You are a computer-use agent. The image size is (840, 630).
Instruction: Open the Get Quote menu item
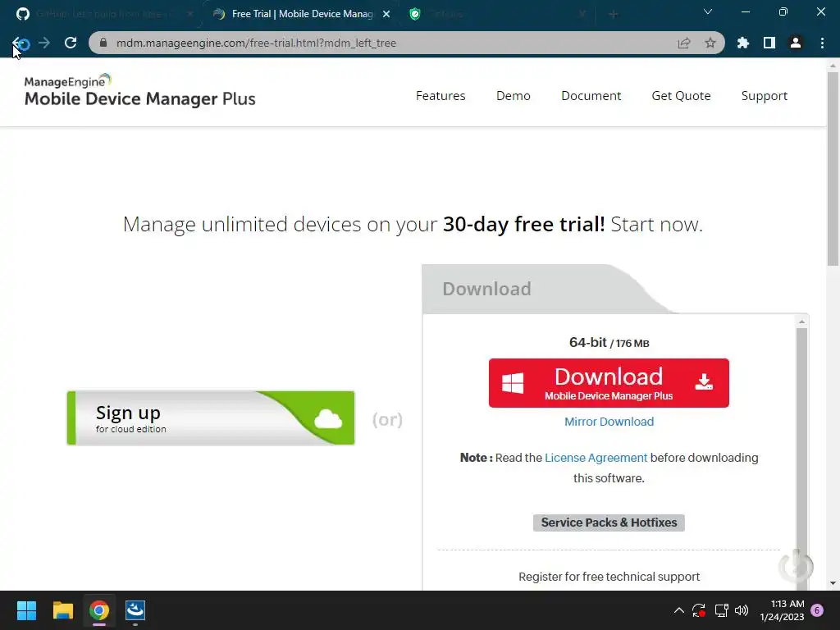tap(681, 96)
